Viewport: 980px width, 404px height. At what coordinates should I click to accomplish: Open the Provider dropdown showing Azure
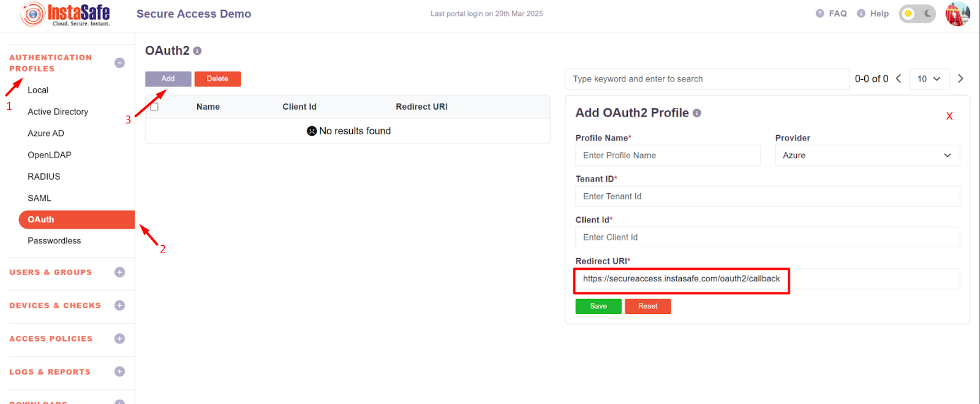point(867,155)
